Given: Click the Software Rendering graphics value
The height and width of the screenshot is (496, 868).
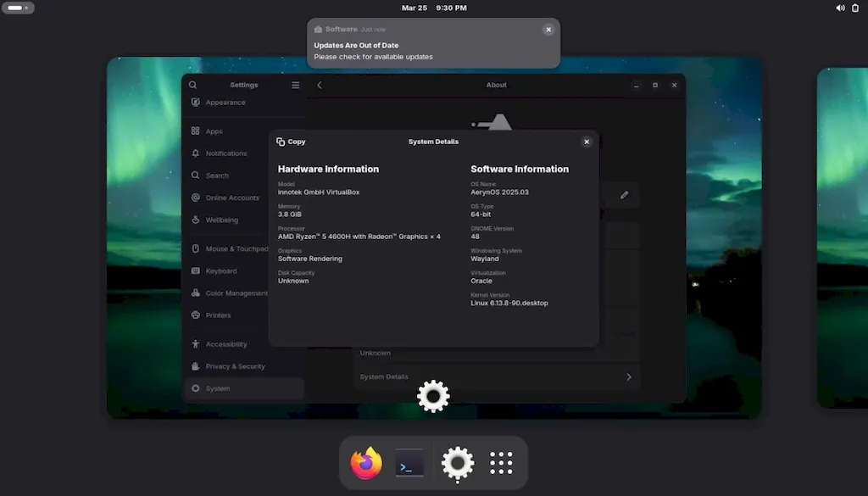Looking at the screenshot, I should click(x=310, y=259).
